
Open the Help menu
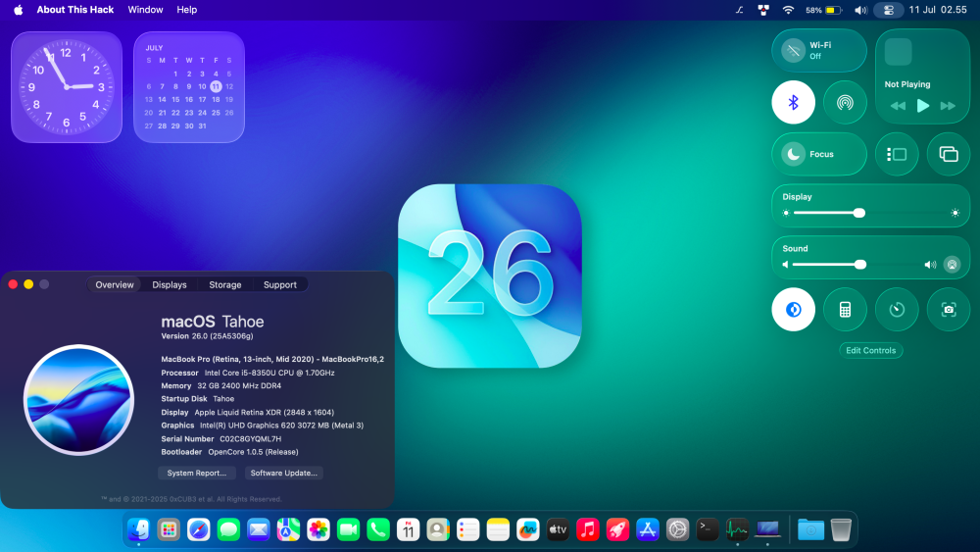click(187, 10)
